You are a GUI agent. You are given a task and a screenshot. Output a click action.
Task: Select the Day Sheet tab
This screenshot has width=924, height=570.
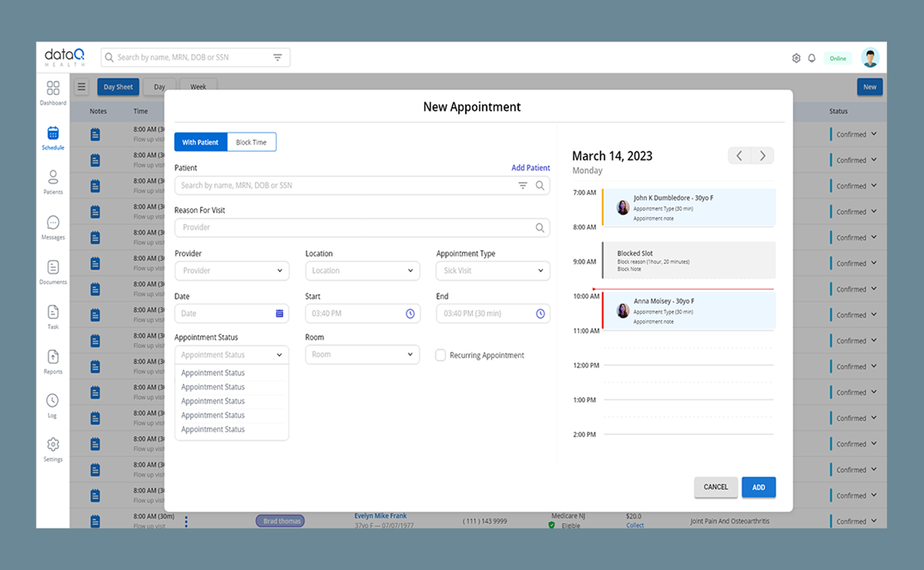coord(118,87)
